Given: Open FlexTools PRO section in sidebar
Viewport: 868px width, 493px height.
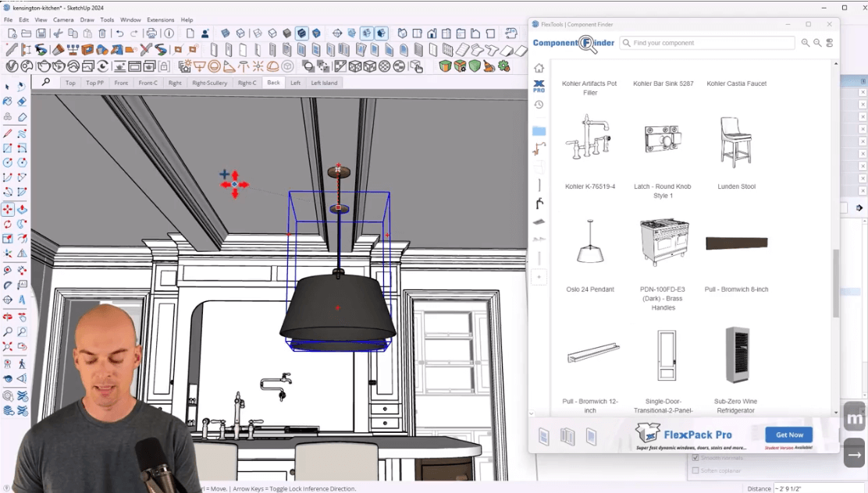Looking at the screenshot, I should pos(539,87).
